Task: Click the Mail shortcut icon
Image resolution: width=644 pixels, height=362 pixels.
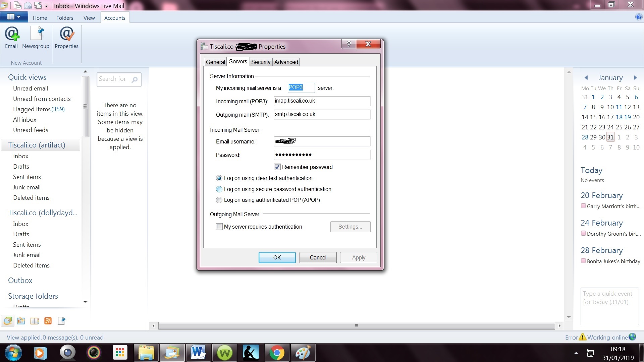Action: [7, 321]
